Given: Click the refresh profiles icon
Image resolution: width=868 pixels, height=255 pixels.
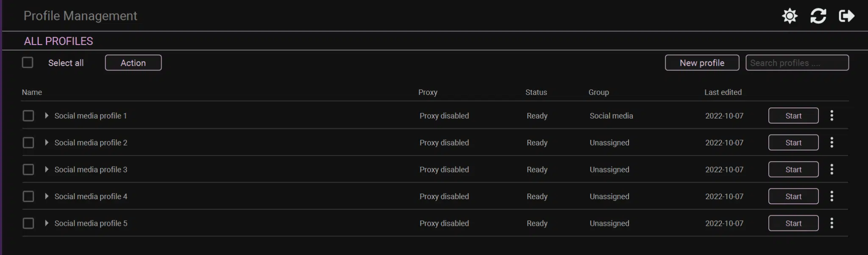Looking at the screenshot, I should click(818, 16).
